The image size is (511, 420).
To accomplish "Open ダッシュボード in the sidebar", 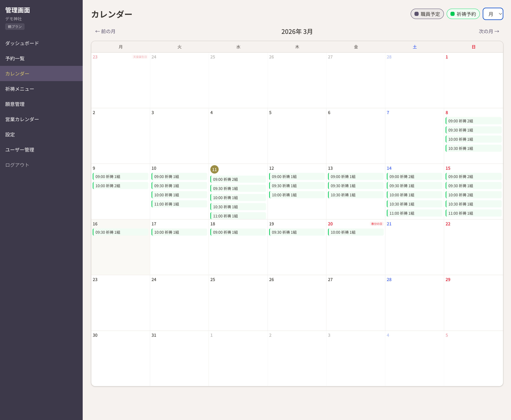I will [22, 43].
